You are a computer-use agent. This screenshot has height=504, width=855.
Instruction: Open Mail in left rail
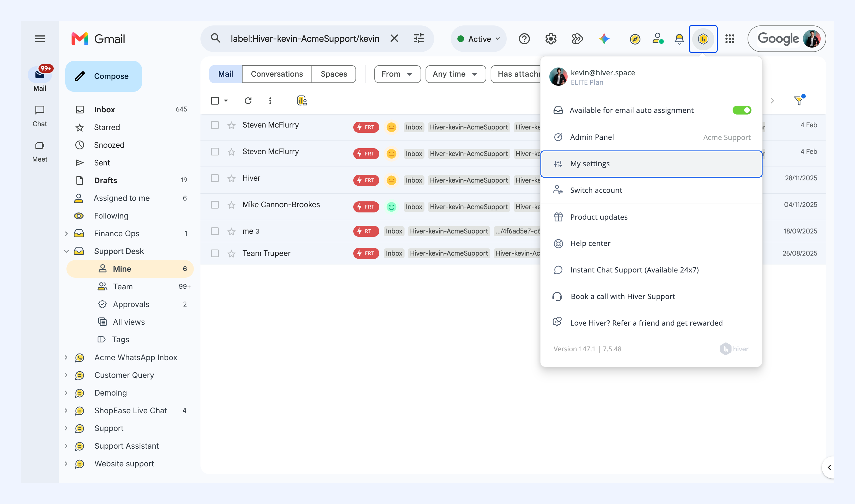(x=40, y=79)
